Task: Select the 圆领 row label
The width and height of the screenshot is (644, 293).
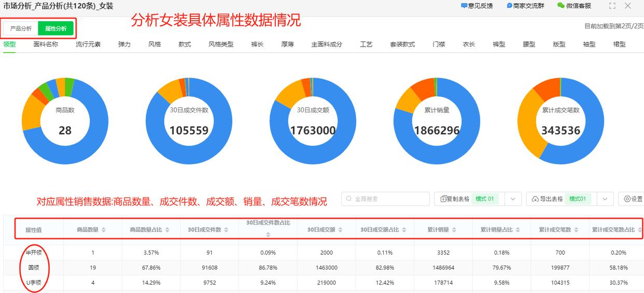Action: 34,268
